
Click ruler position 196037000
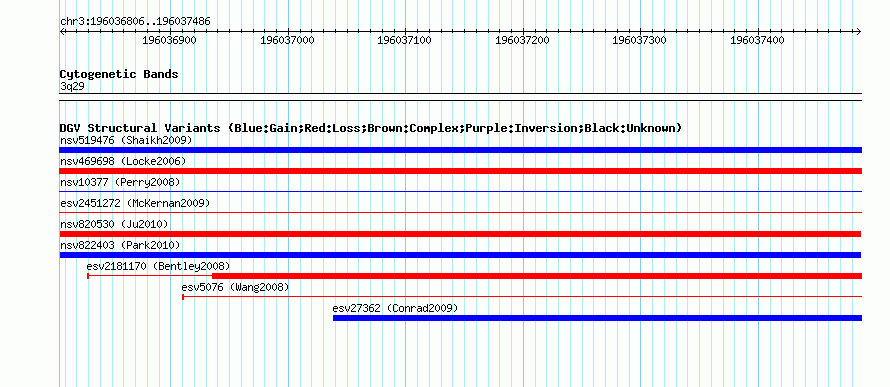(x=287, y=40)
